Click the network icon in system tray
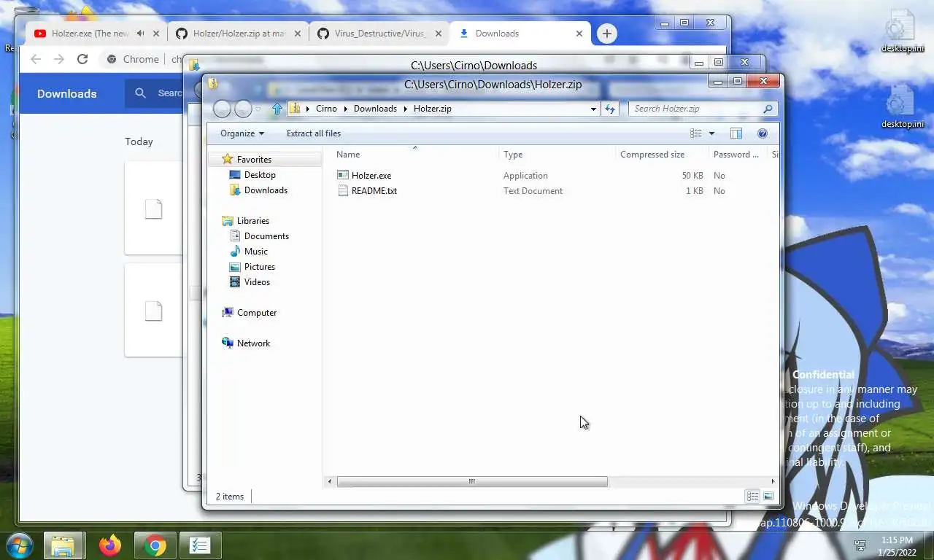The width and height of the screenshot is (934, 560). (x=860, y=545)
